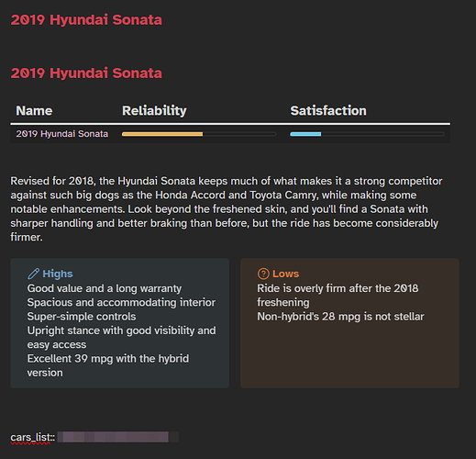Click the 'Excellent 39 mpg with the hybrid' line
The height and width of the screenshot is (459, 476).
click(x=108, y=359)
